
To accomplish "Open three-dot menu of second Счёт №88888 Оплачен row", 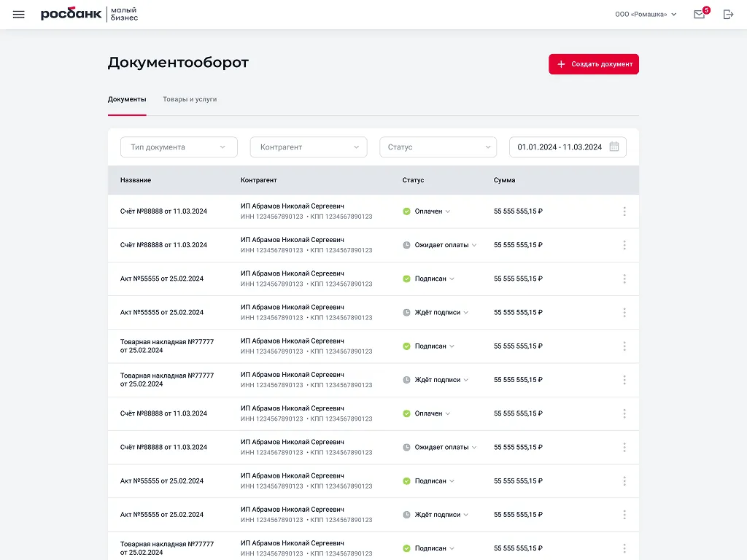I will click(624, 414).
